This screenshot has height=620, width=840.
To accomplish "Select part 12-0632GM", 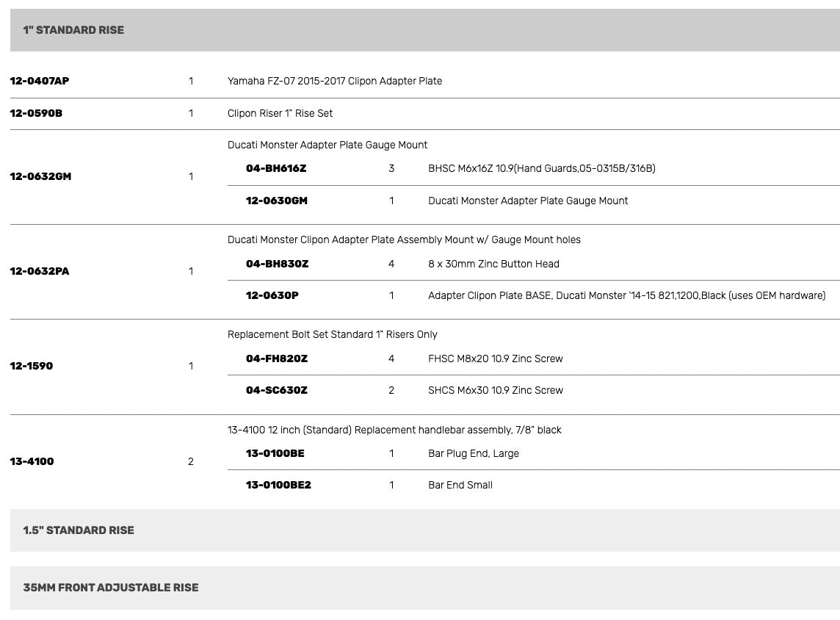I will pos(40,176).
